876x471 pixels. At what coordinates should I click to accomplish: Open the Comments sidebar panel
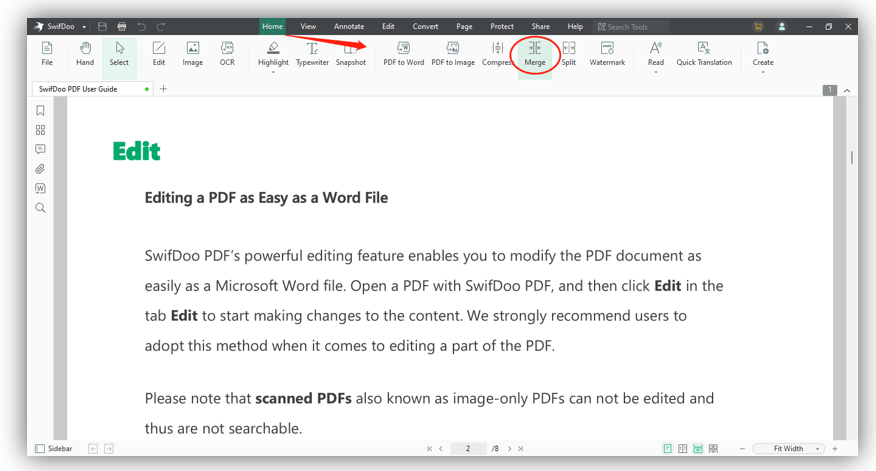click(x=40, y=149)
